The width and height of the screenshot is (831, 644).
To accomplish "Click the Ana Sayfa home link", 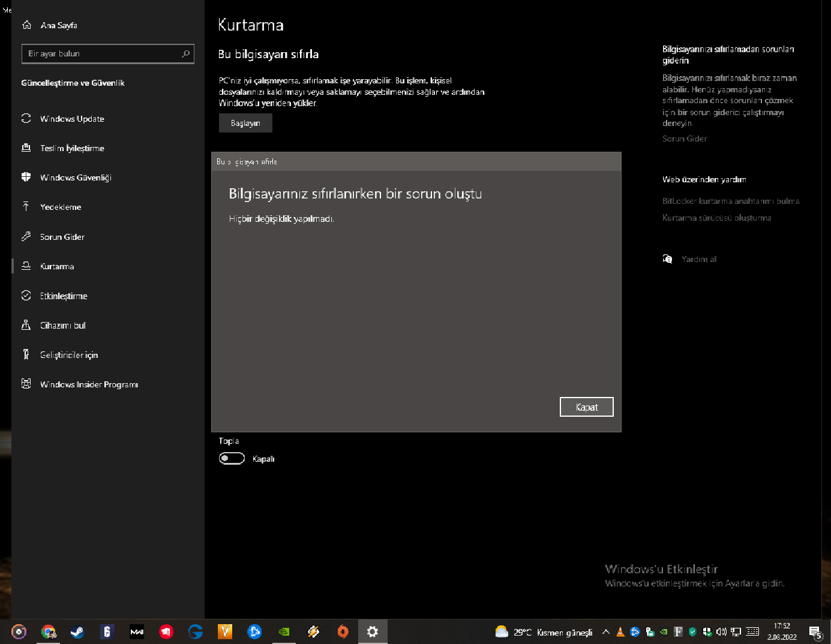I will coord(59,25).
